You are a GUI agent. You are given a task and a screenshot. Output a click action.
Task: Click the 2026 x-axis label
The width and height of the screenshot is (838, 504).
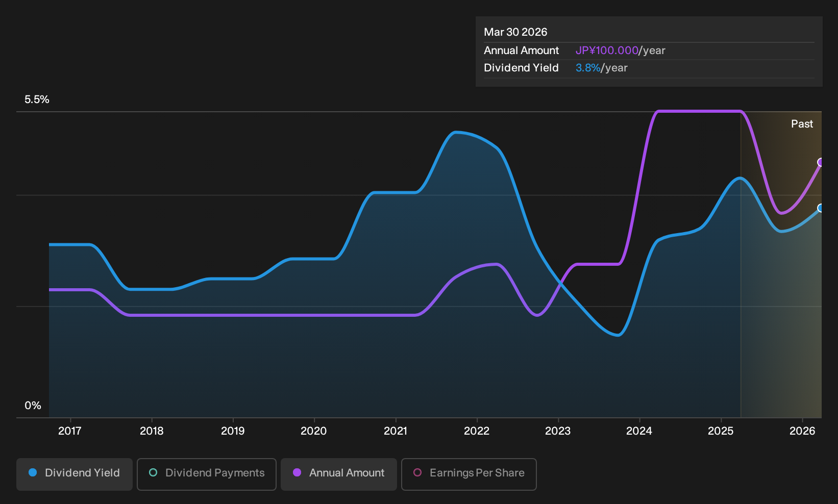coord(802,431)
